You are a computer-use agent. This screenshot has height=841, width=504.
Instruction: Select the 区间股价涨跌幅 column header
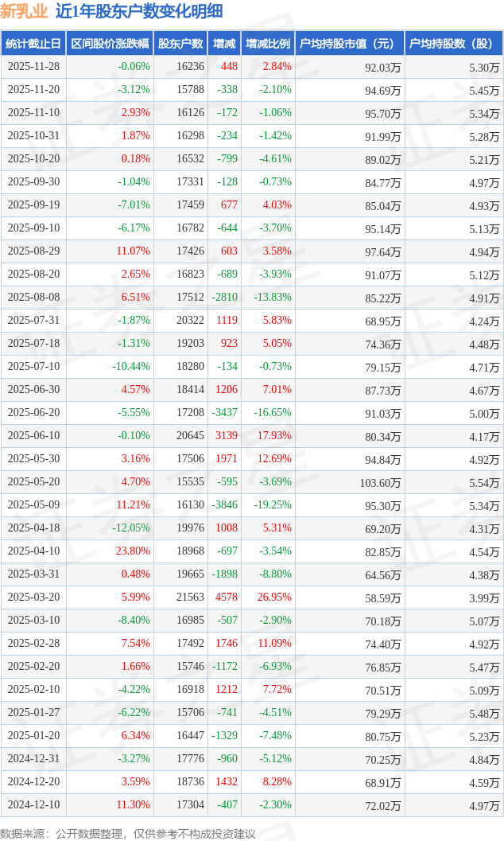pos(110,44)
